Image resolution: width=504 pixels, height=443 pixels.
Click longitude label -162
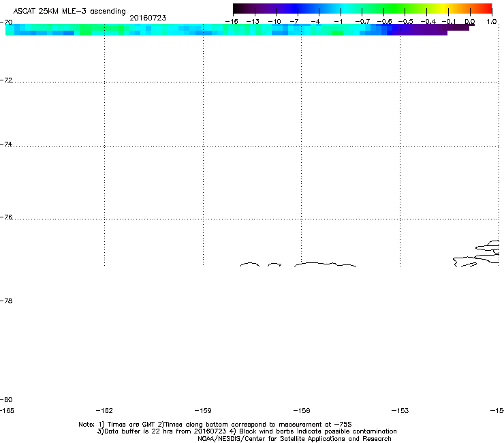click(104, 410)
